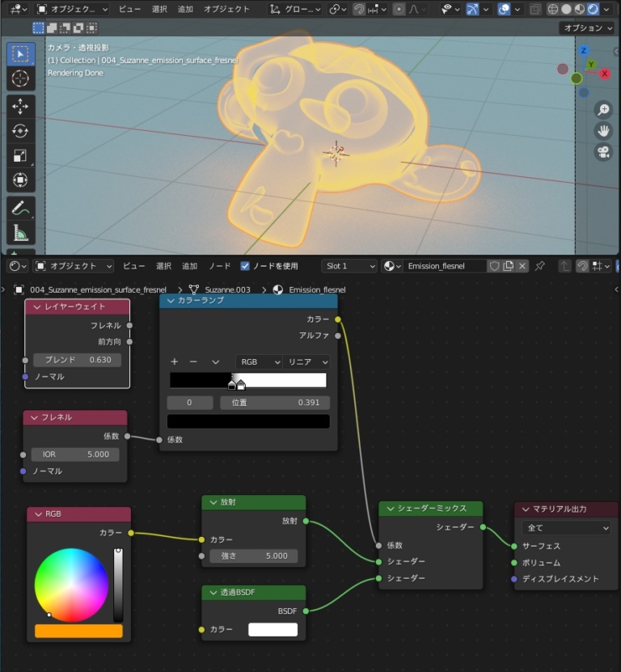Screen dimensions: 621x672
Task: Toggle proportional editing in viewport header
Action: 399,9
